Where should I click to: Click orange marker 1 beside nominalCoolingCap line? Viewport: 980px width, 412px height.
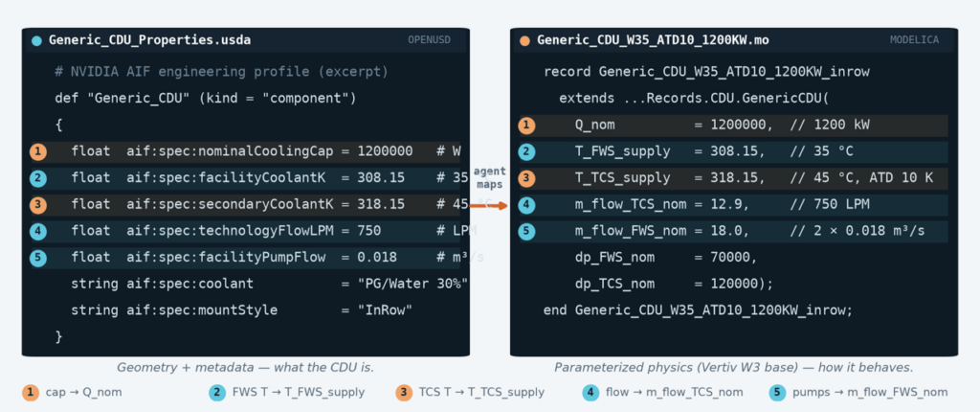(38, 151)
